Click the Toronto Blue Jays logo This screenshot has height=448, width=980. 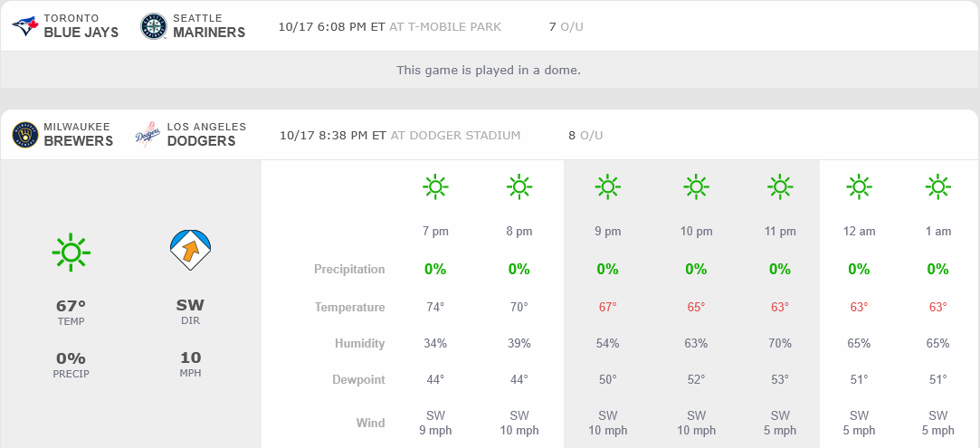[25, 26]
